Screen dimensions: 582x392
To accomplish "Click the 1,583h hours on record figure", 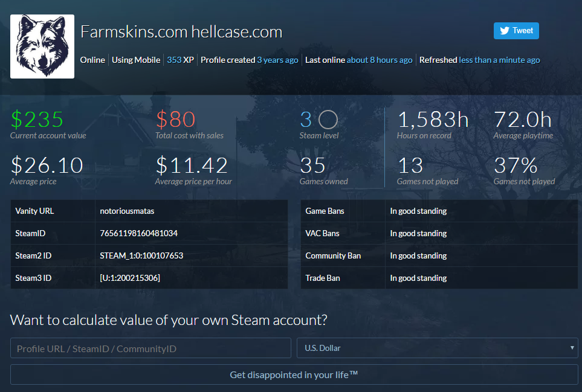I will [433, 120].
